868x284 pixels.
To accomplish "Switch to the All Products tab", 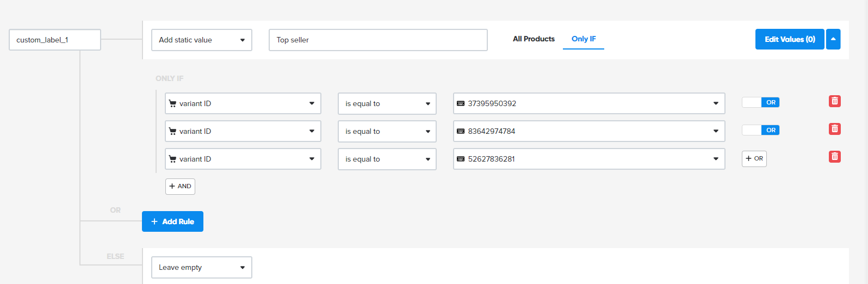I will (534, 39).
